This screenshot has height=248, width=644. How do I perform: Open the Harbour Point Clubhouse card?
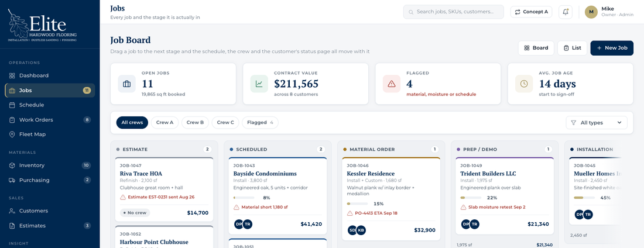tap(164, 237)
